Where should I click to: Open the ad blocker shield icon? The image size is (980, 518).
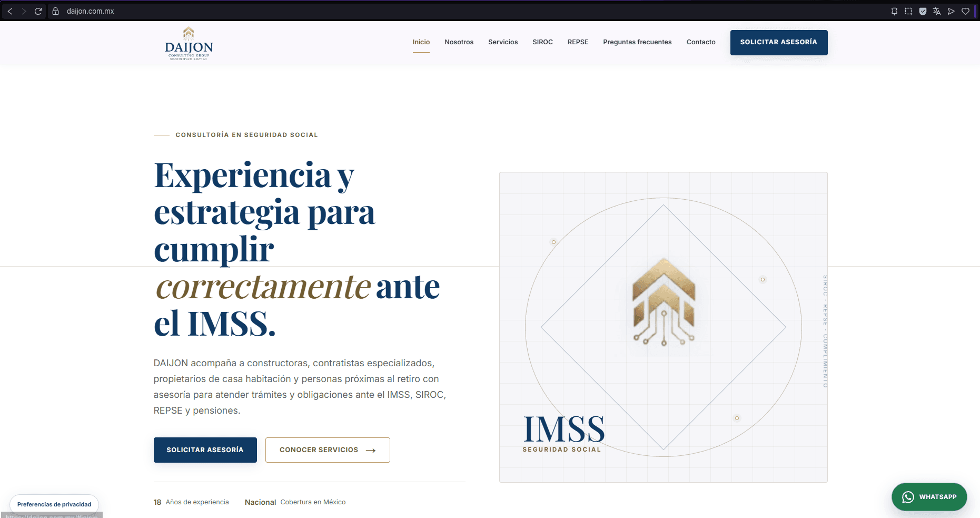tap(923, 11)
